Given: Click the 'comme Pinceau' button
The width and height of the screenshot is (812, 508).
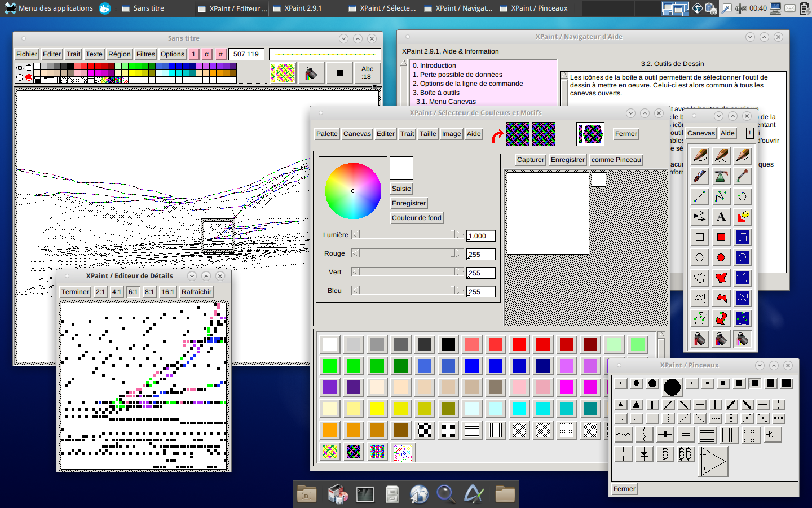Looking at the screenshot, I should pos(616,160).
